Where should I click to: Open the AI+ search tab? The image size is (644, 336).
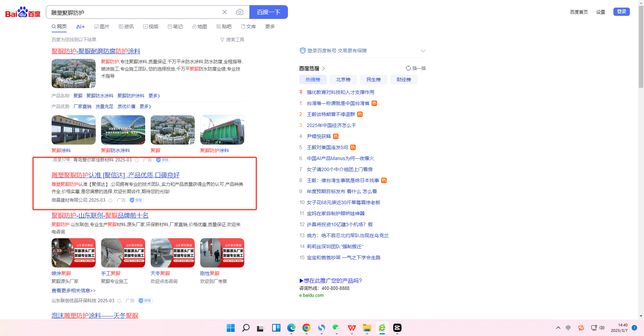(80, 27)
